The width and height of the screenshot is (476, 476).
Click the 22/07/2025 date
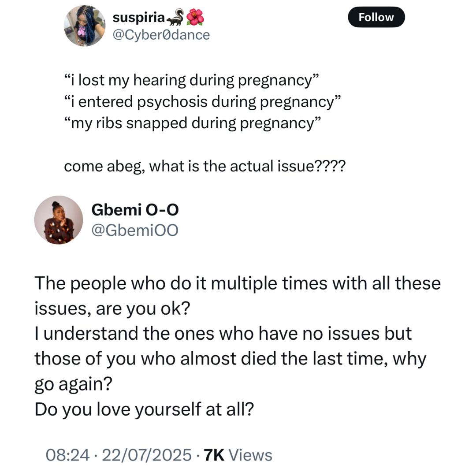tap(147, 455)
